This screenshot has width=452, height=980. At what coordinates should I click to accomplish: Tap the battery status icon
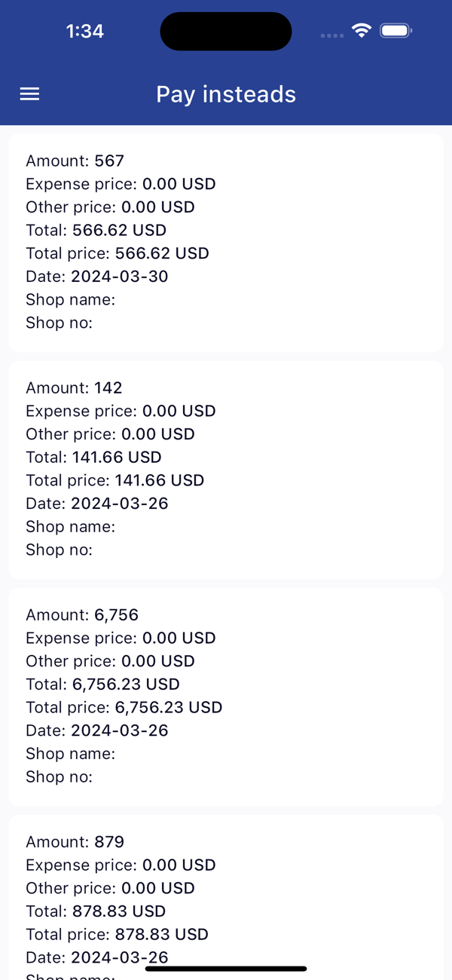coord(396,31)
